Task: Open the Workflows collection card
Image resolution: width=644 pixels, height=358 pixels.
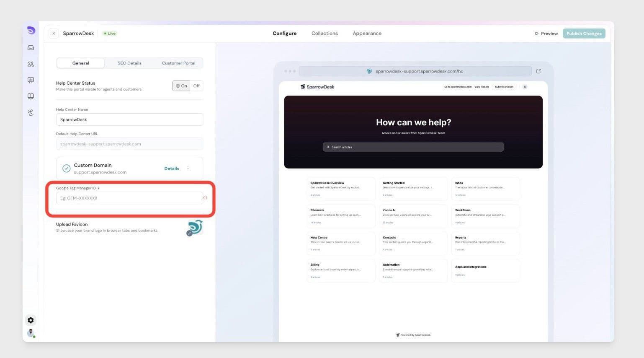Action: pos(486,216)
